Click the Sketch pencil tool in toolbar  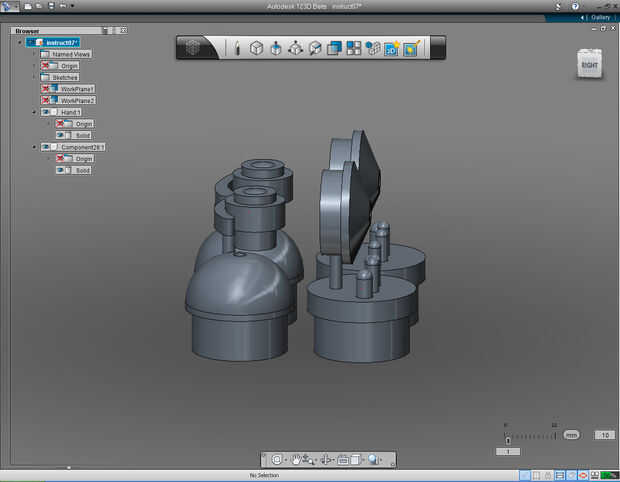(237, 47)
